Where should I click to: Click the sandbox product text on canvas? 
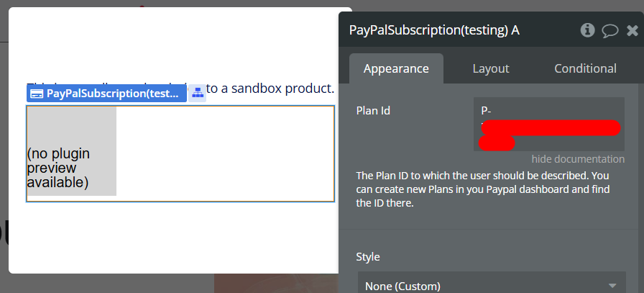pyautogui.click(x=270, y=89)
